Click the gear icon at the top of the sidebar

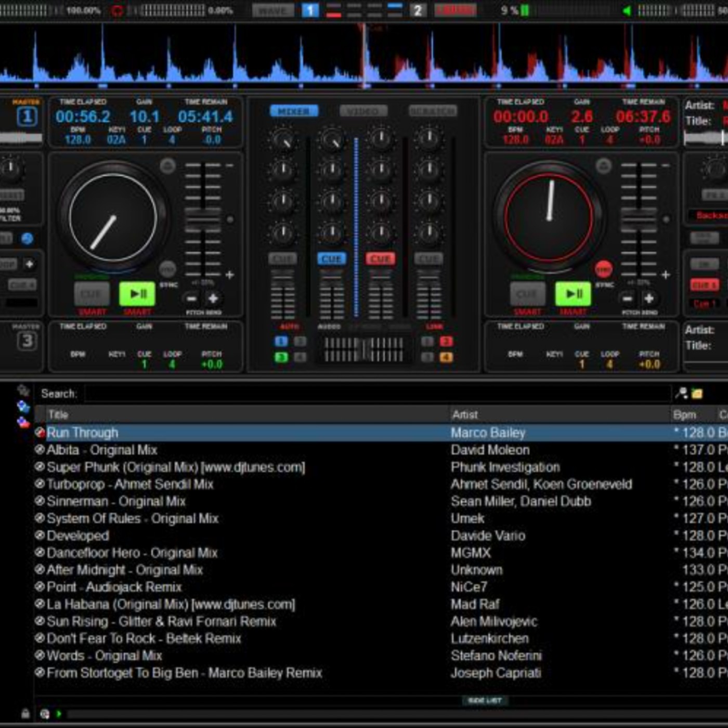(23, 389)
